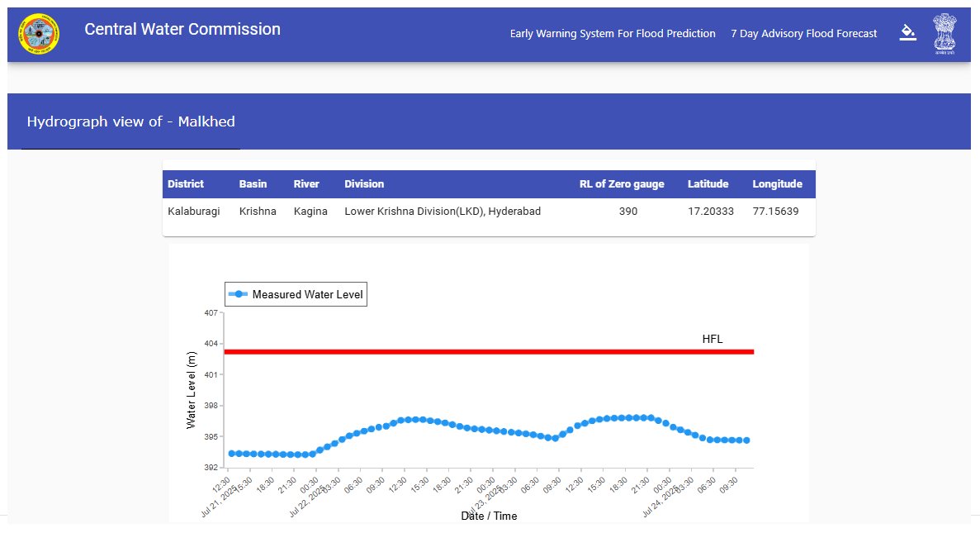Click the Water Level (m) axis title
The width and height of the screenshot is (980, 533).
(x=192, y=390)
